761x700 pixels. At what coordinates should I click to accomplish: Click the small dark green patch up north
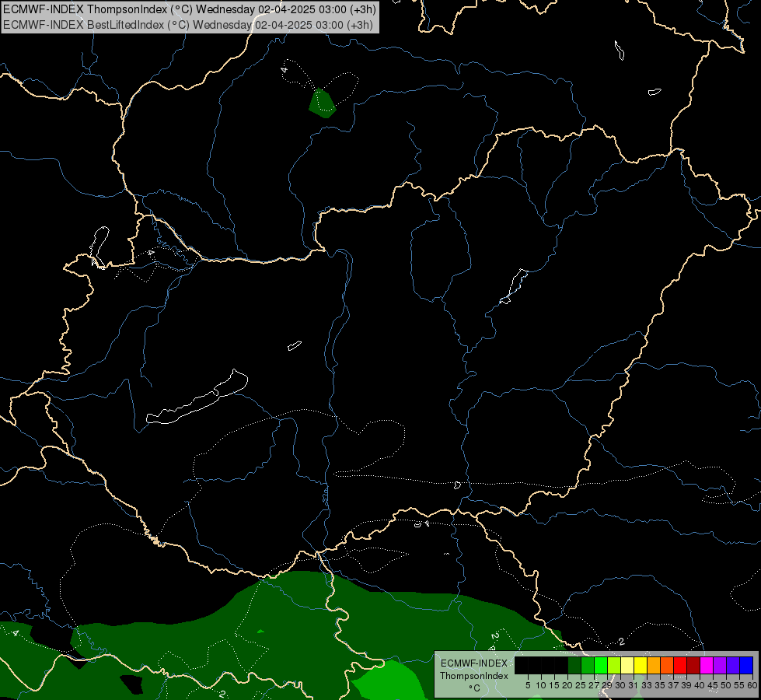click(322, 103)
